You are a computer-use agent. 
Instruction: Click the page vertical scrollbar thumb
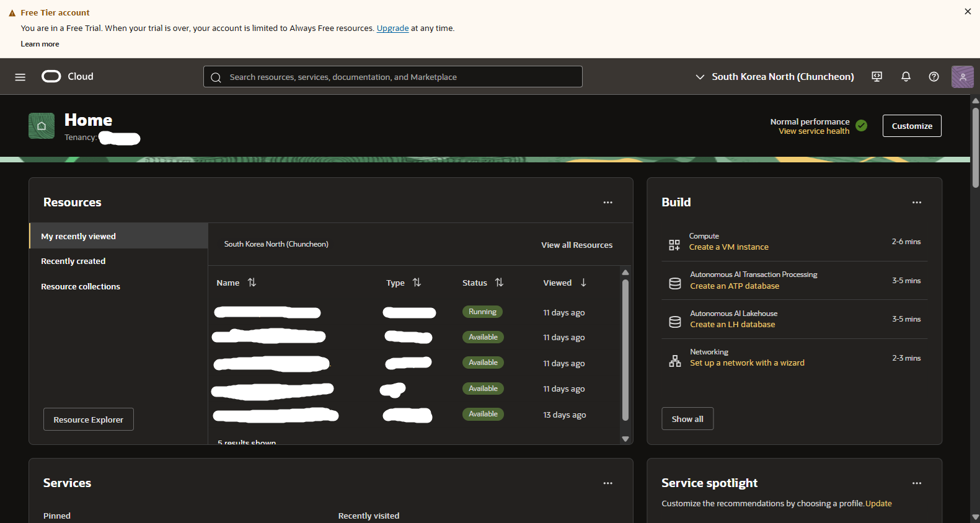click(975, 147)
